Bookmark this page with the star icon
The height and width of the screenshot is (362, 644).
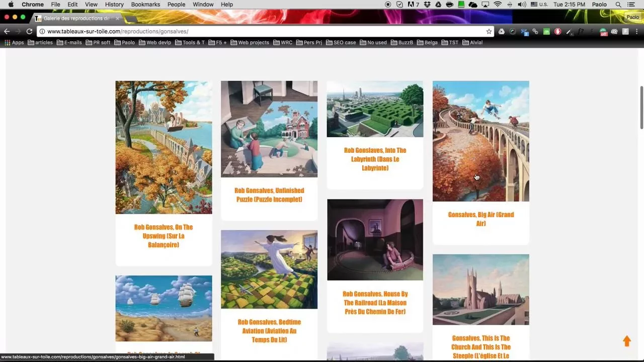[x=489, y=31]
